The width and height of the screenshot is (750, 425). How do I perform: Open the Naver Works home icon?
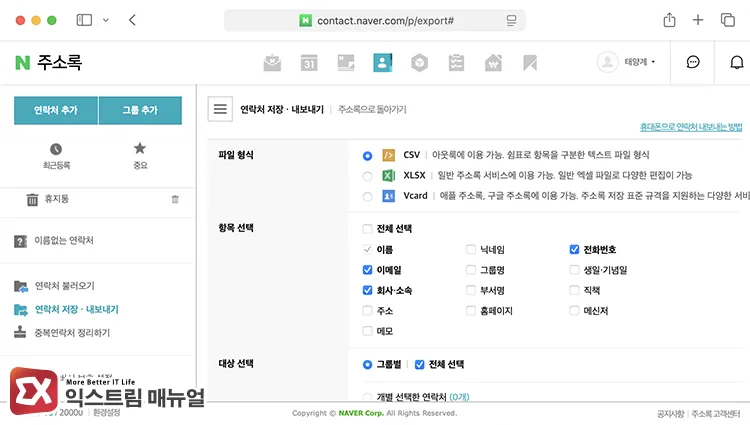point(493,63)
